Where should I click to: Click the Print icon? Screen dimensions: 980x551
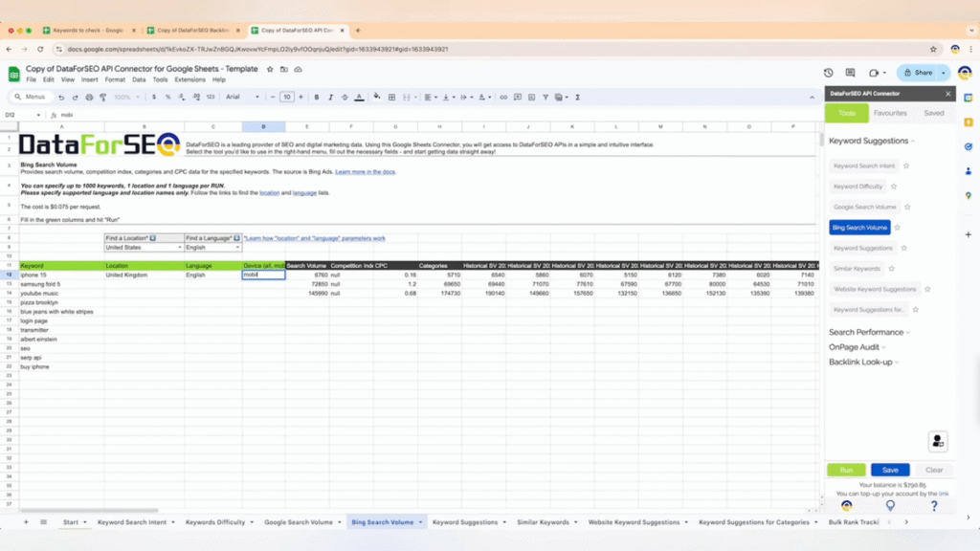click(89, 98)
